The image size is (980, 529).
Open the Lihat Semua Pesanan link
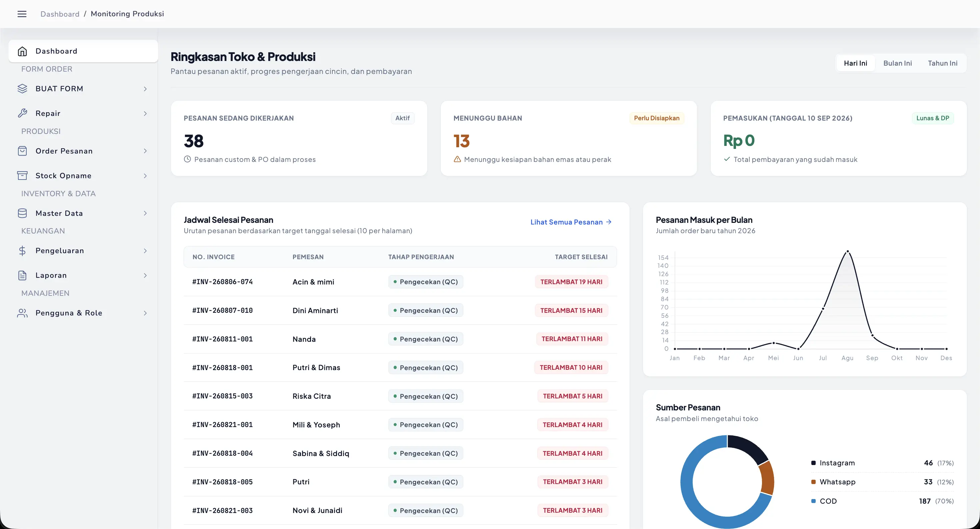571,222
